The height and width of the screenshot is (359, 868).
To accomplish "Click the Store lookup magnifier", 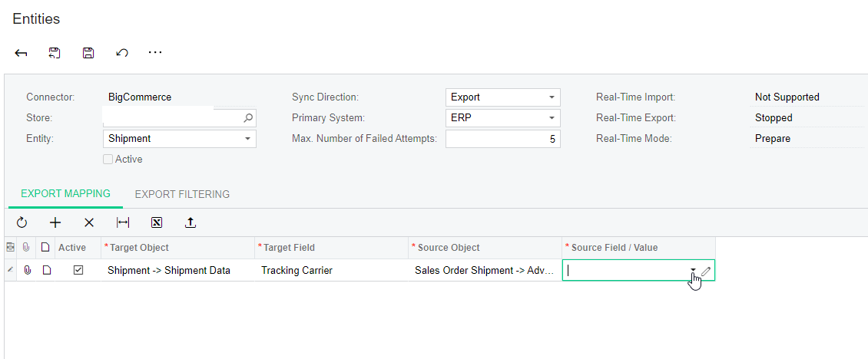I will click(x=248, y=118).
